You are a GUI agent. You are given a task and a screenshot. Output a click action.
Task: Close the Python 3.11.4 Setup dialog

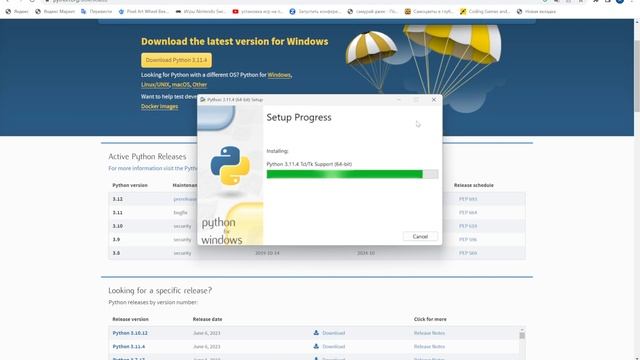[x=433, y=100]
